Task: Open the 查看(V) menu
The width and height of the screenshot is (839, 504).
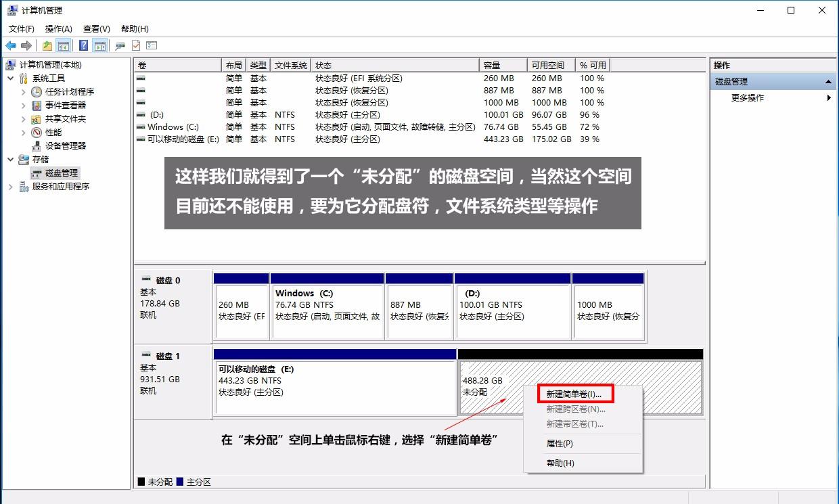Action: pos(95,28)
